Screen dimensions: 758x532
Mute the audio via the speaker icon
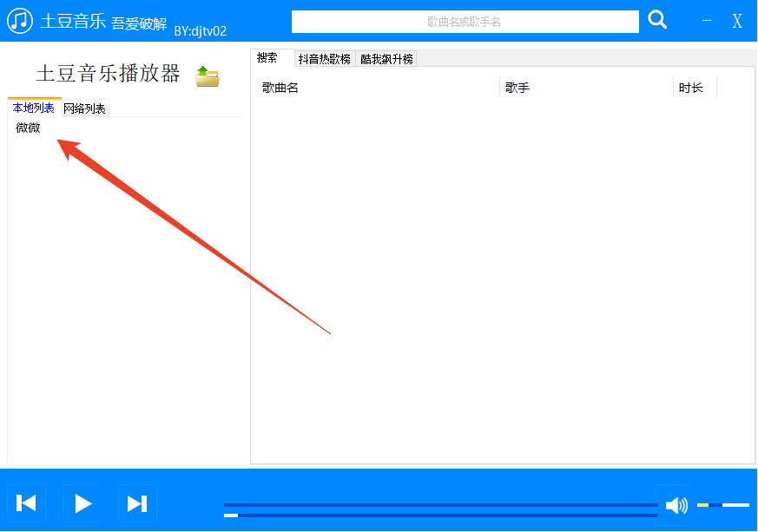tap(676, 504)
